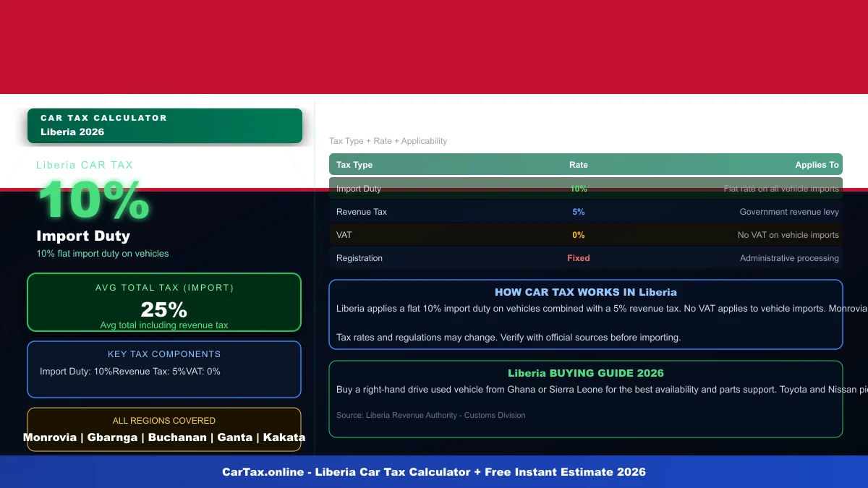
Task: Click 'Government revenue levy' cell
Action: click(789, 212)
